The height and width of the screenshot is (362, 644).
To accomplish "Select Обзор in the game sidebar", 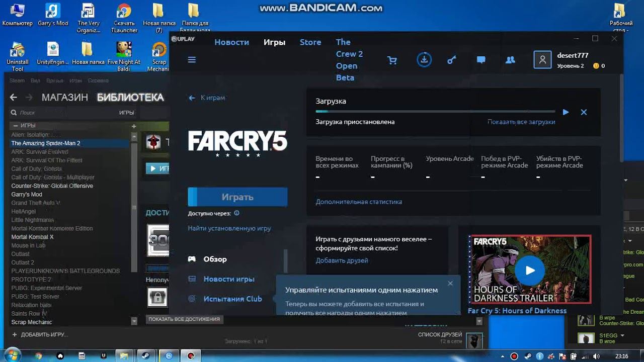I will tap(215, 259).
